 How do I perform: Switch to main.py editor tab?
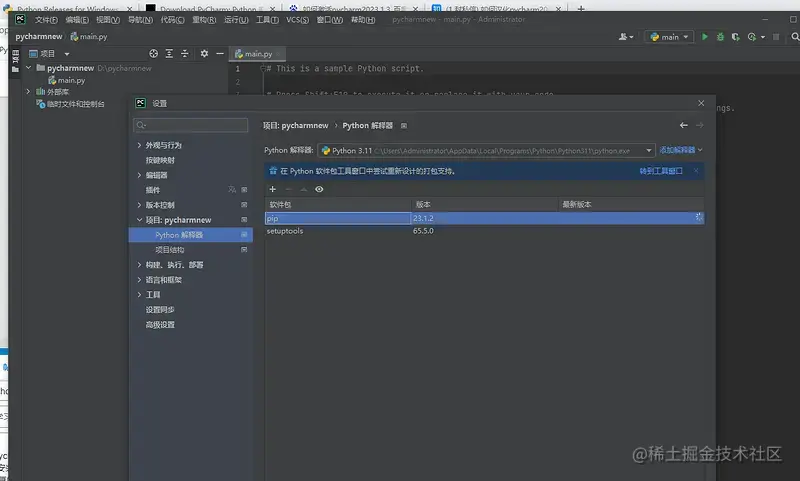point(258,54)
